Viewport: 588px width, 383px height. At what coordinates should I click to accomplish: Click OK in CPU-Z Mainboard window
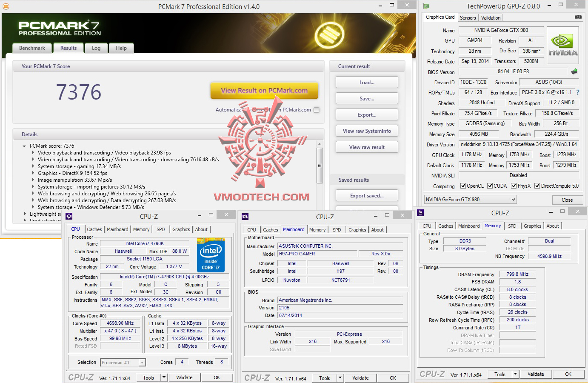[x=393, y=378]
